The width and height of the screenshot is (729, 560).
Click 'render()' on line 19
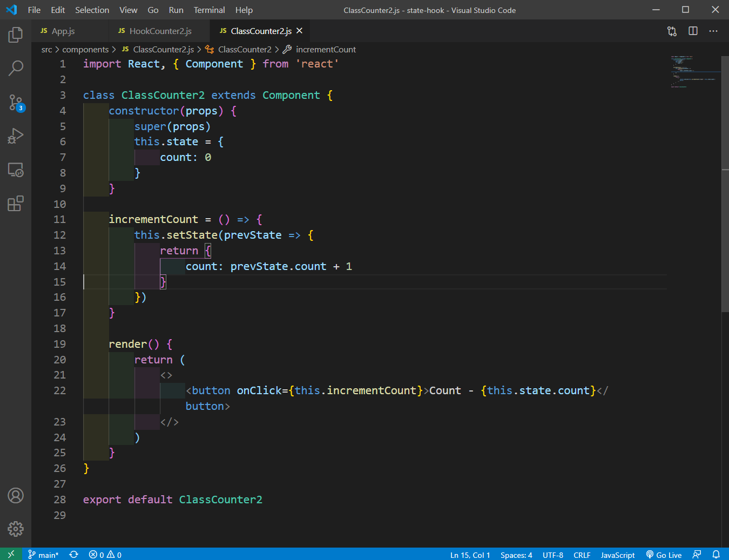134,344
